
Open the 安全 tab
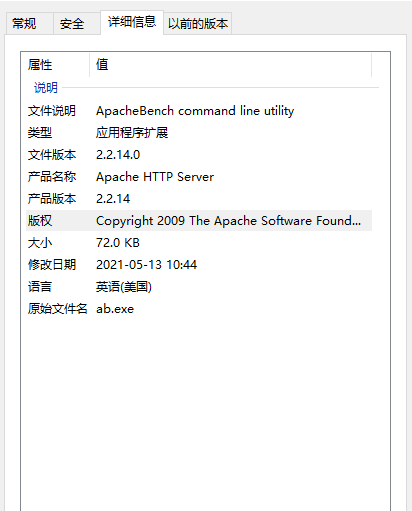click(77, 24)
